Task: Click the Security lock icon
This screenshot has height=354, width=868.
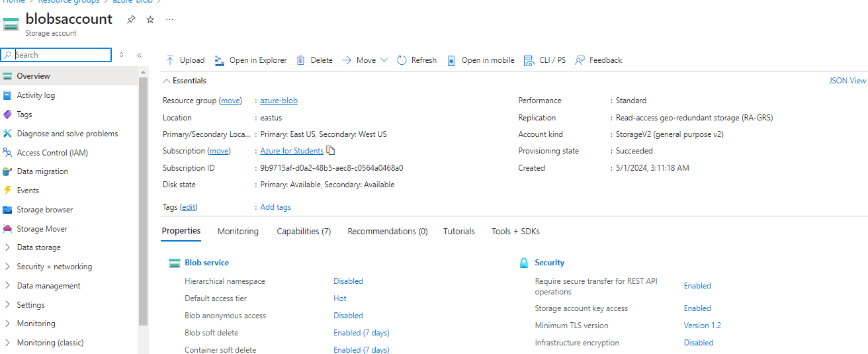Action: [524, 263]
